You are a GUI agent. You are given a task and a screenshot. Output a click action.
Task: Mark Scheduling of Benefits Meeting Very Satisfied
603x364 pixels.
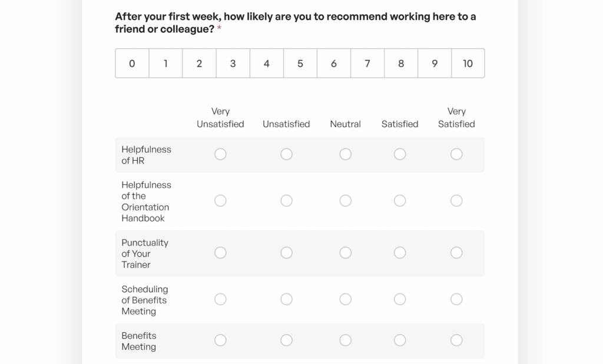point(456,299)
